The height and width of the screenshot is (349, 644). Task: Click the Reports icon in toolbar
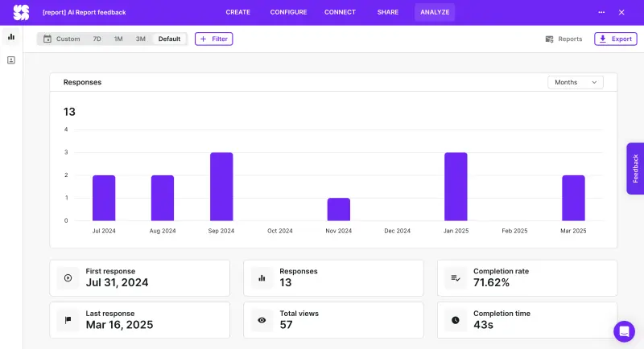[x=549, y=39]
